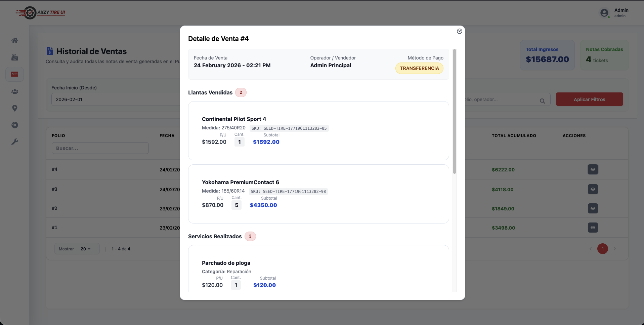Go to previous page arrow

[591, 249]
